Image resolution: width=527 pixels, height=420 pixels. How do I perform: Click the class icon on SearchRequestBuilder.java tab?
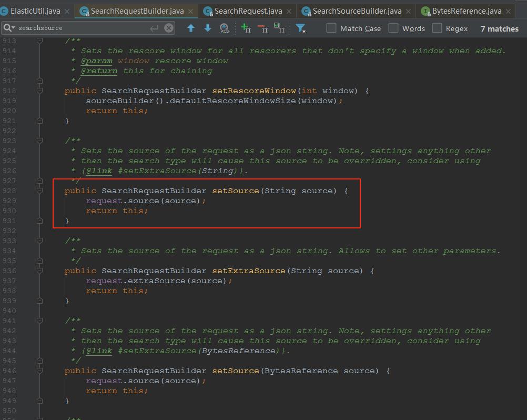(x=84, y=12)
